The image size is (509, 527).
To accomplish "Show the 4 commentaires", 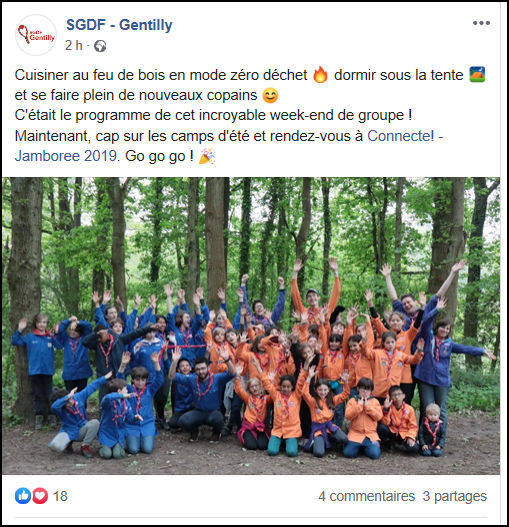I will [366, 496].
